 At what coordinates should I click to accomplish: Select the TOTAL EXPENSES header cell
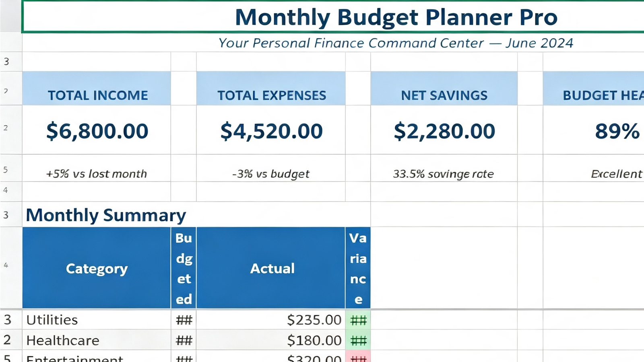(271, 88)
